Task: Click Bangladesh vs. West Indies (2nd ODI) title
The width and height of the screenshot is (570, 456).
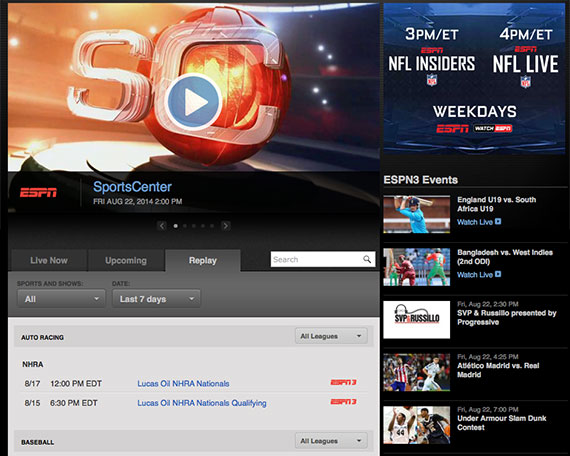Action: [x=505, y=257]
